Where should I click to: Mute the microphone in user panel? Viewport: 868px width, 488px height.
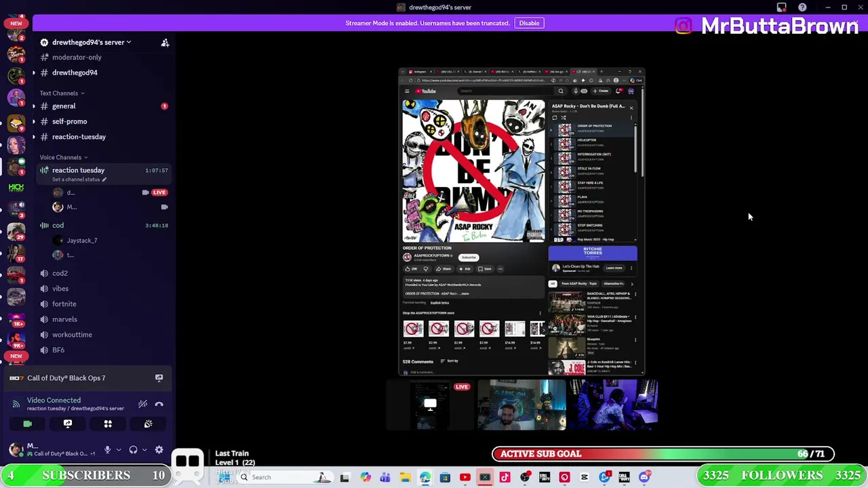[107, 449]
